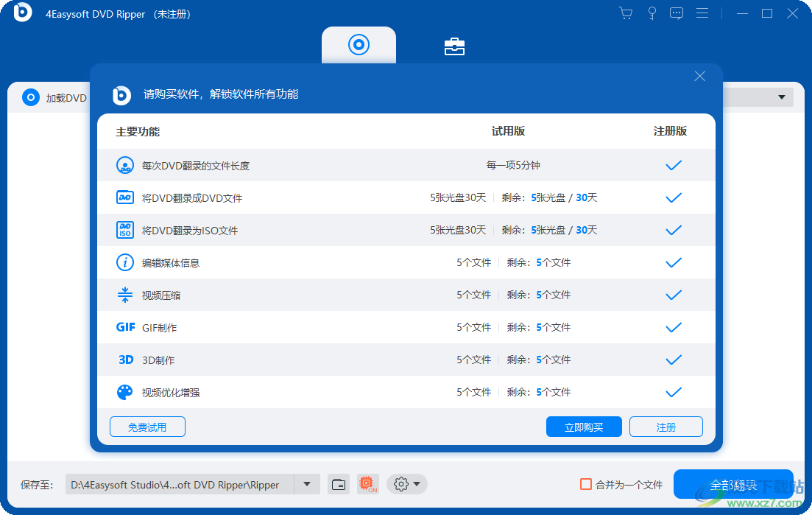
Task: Click the checkmark in 3D制作 row
Action: point(673,360)
